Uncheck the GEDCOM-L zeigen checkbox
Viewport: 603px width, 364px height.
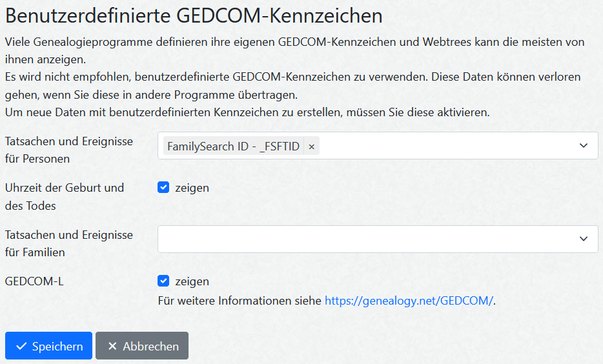click(163, 281)
